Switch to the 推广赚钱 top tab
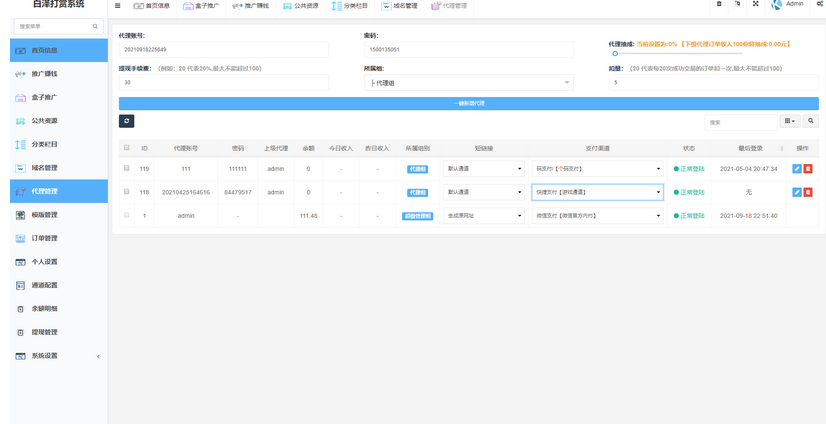 [x=250, y=6]
